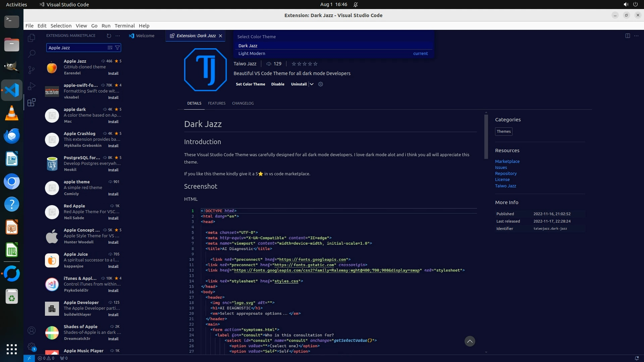Clear extensions search results icon

click(110, 48)
